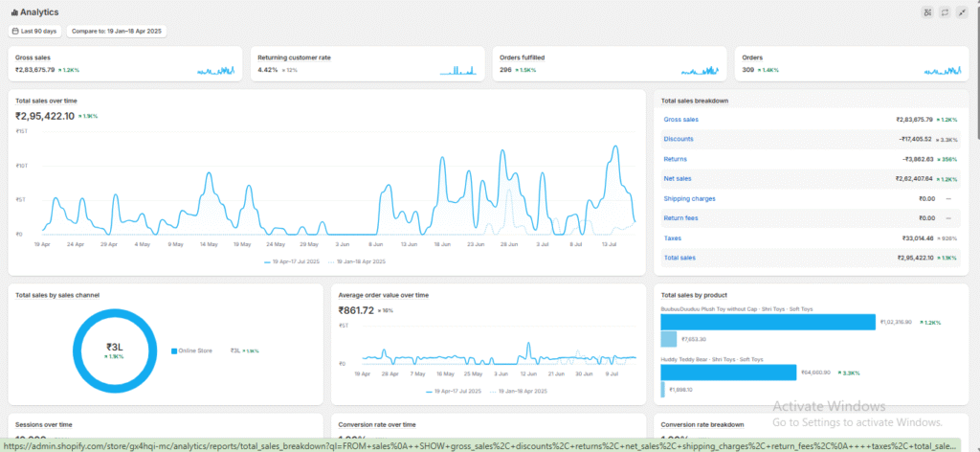This screenshot has height=452, width=980.
Task: Toggle 19 Apr–17 Jul 2025 legend in Average order chart
Action: click(453, 392)
